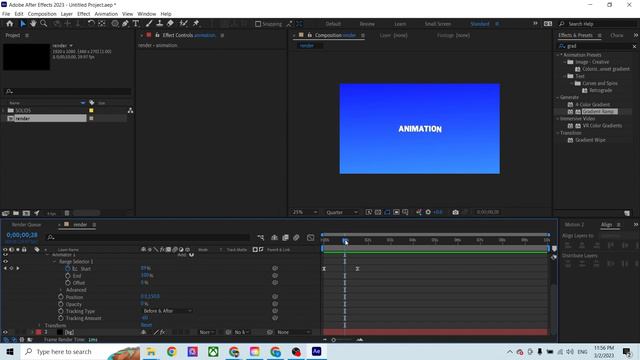Image resolution: width=640 pixels, height=360 pixels.
Task: Take a snapshot with the camera icon
Action: click(456, 212)
